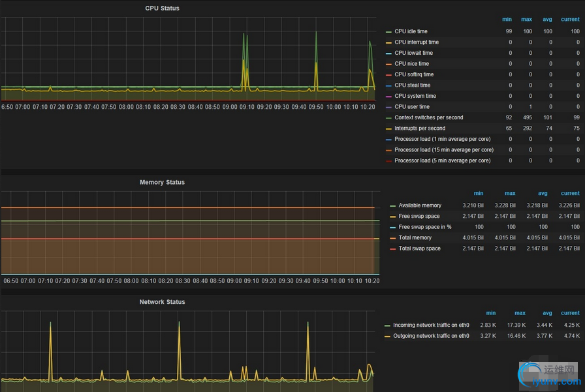585x392 pixels.
Task: Click Available memory min value 3.210 Bil
Action: [x=473, y=205]
